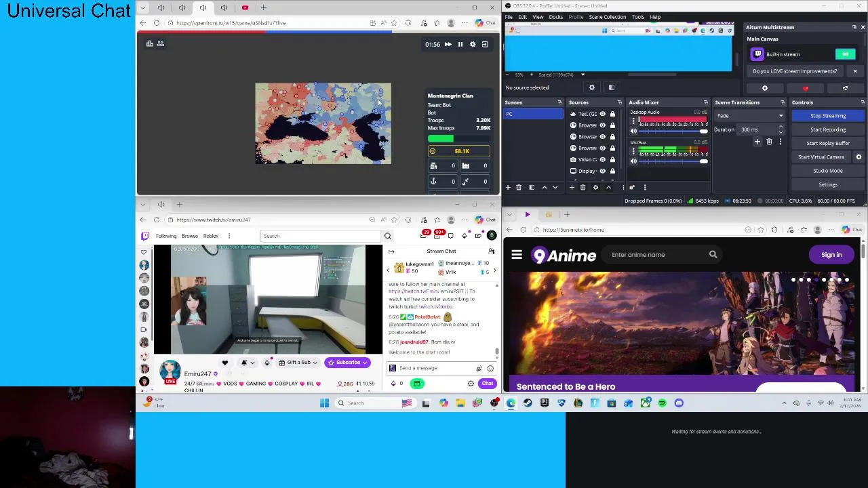Click in the Twitch search field
This screenshot has height=488, width=868.
click(321, 236)
